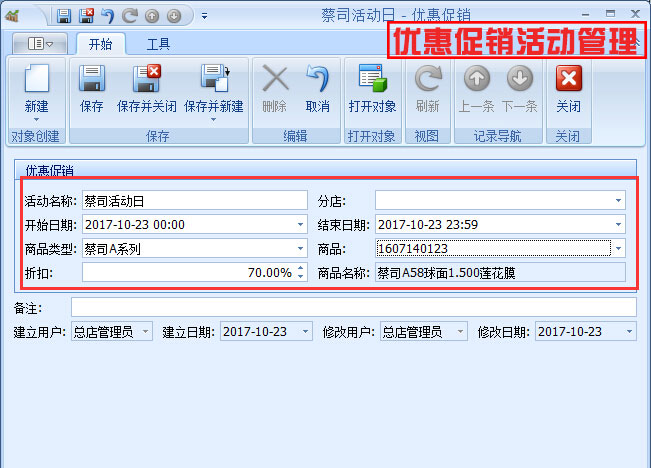Image resolution: width=651 pixels, height=468 pixels.
Task: Click the undo arrow in quick access toolbar
Action: point(107,16)
